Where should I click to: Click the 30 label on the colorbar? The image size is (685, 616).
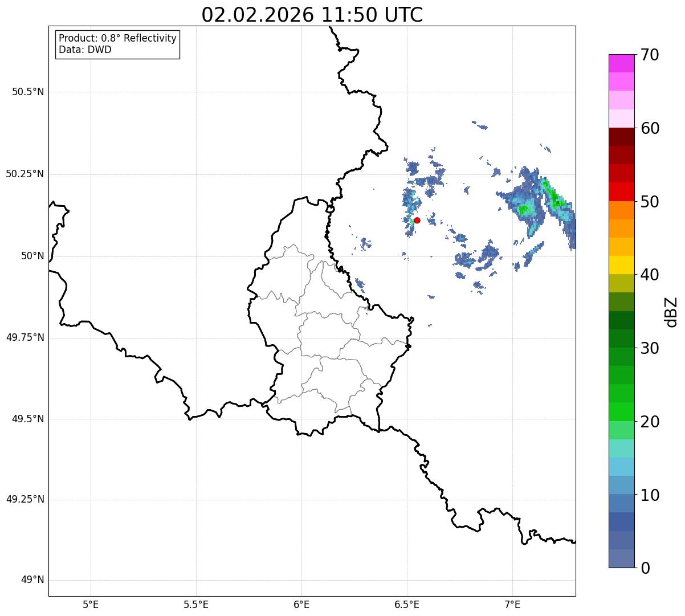(x=650, y=348)
